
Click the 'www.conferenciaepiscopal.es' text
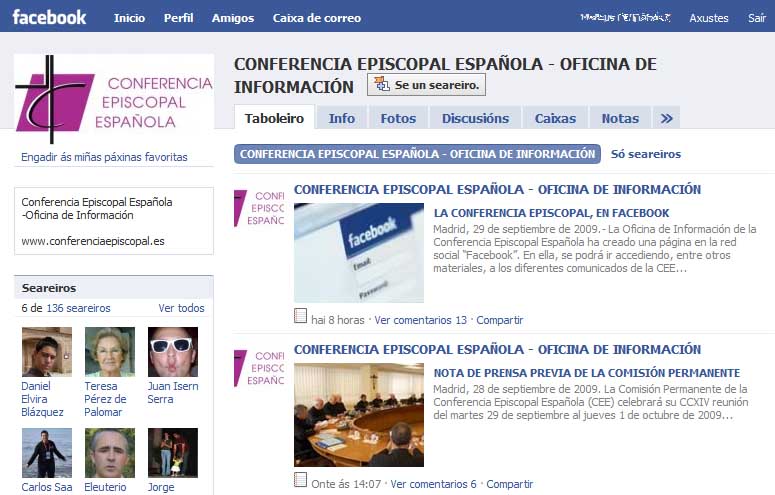click(93, 241)
